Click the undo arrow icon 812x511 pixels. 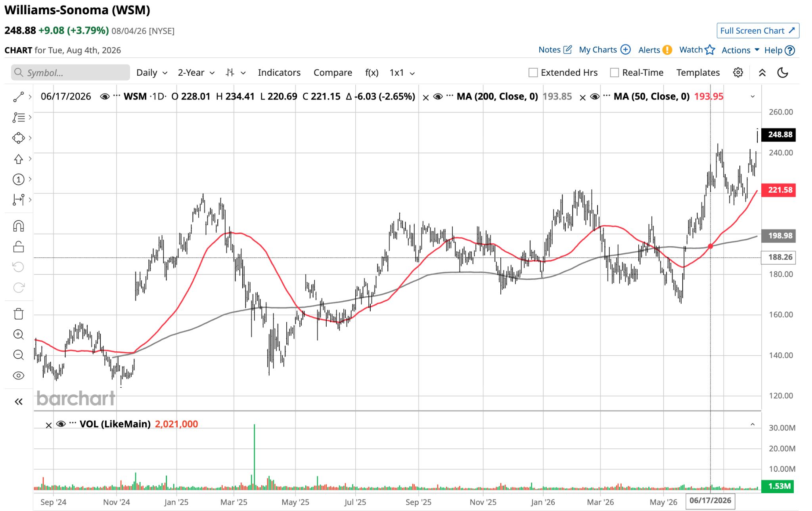click(18, 267)
